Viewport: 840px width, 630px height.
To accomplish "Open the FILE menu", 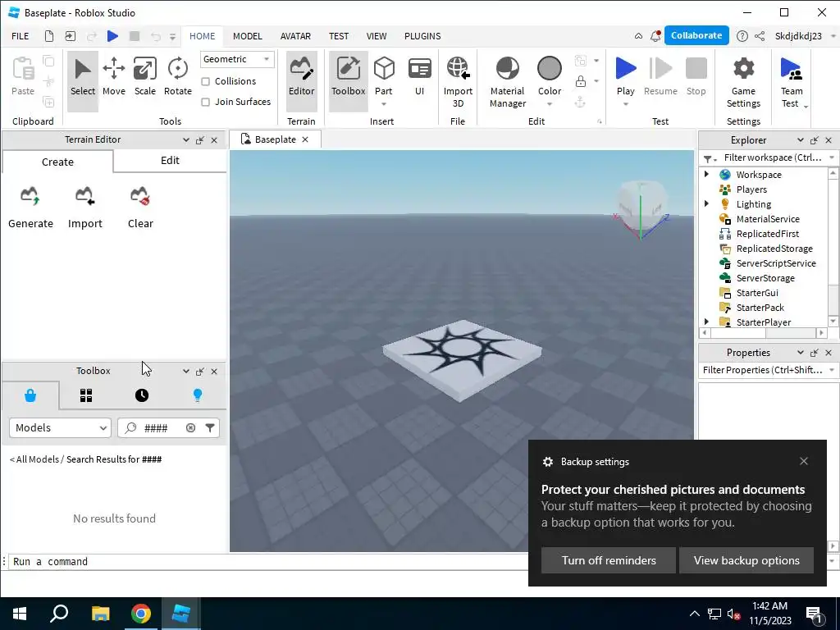I will point(21,36).
